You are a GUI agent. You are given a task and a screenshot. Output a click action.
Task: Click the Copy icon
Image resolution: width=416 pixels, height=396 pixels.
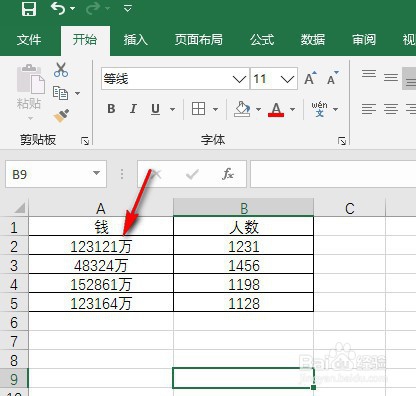point(60,93)
